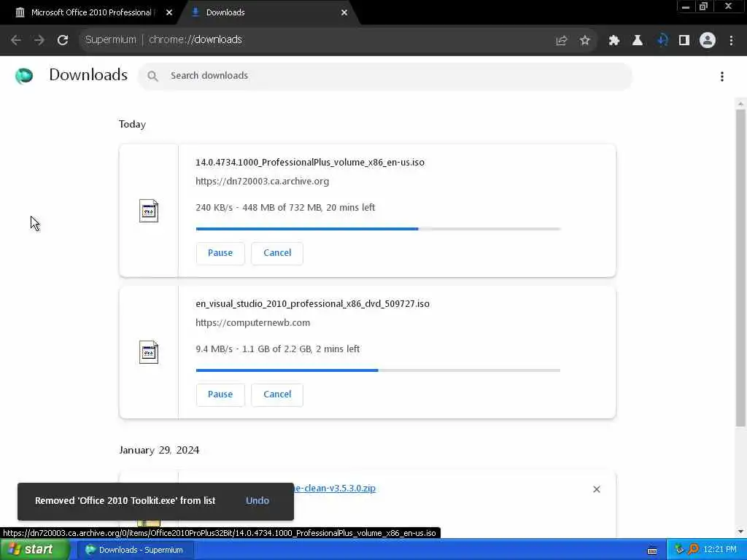Open the extensions puzzle icon
The image size is (747, 560).
[x=614, y=41]
